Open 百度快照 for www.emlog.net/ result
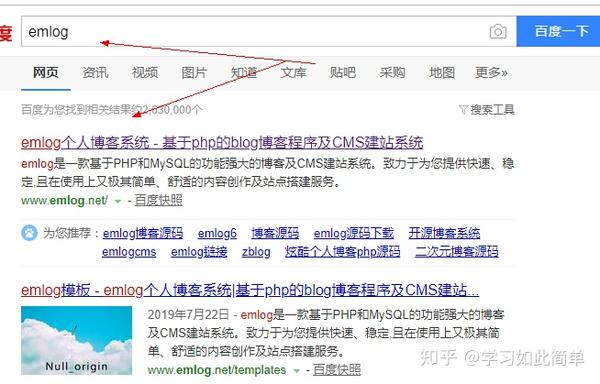 point(158,200)
